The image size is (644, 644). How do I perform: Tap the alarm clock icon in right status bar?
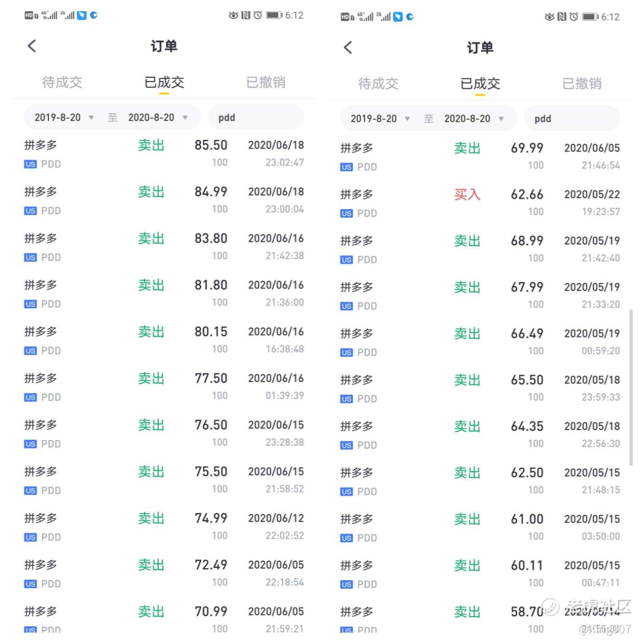click(574, 17)
